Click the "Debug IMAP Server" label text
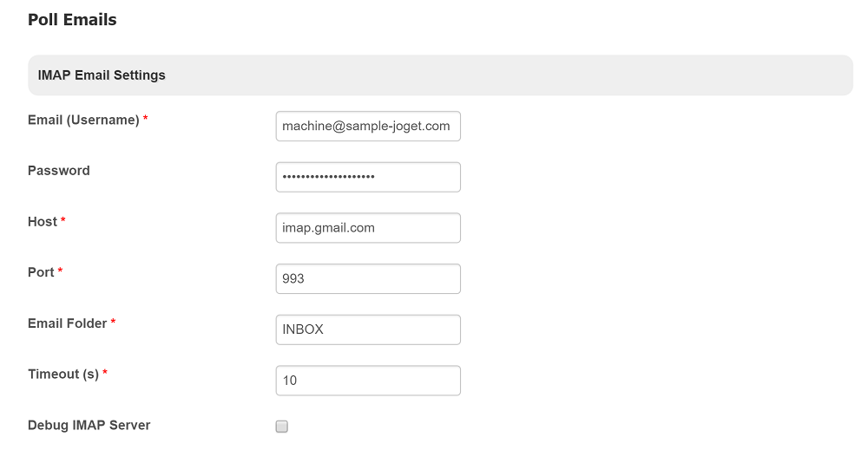This screenshot has width=868, height=450. click(x=89, y=426)
